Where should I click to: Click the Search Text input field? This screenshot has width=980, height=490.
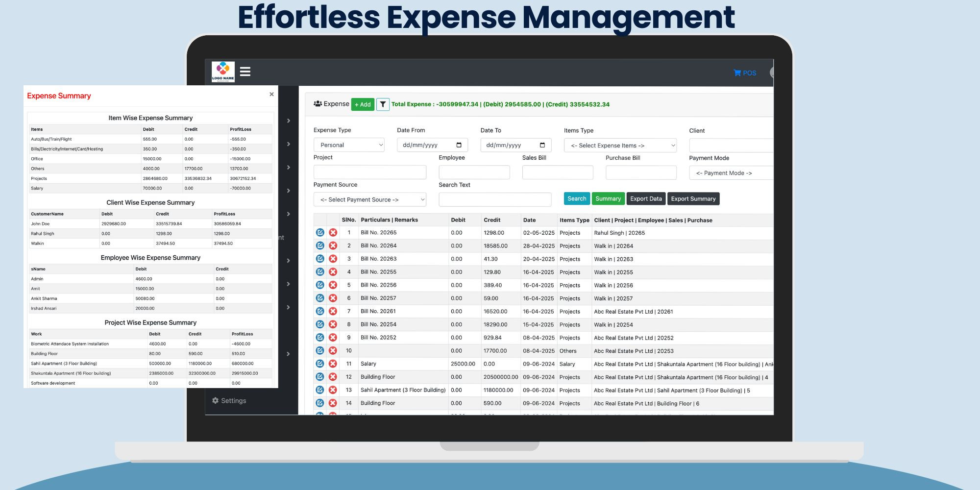coord(494,200)
